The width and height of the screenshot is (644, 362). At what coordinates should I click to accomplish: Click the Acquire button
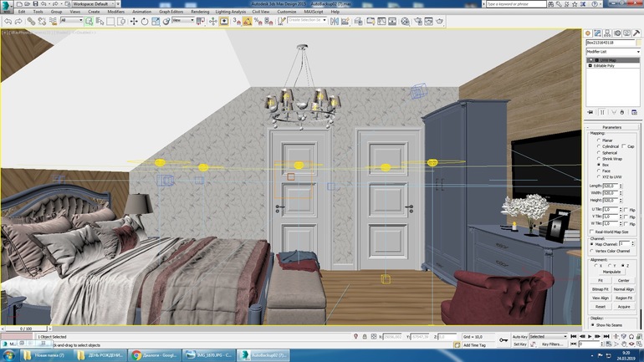click(624, 306)
